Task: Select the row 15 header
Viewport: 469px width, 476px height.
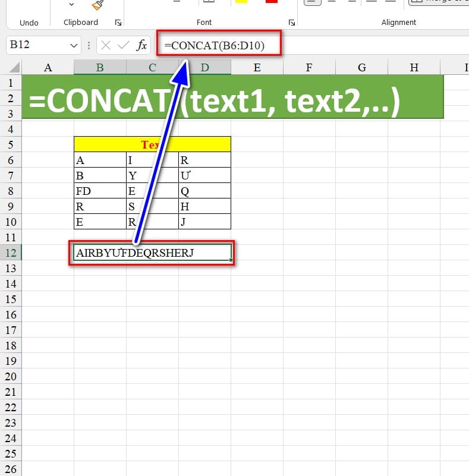Action: (x=11, y=299)
